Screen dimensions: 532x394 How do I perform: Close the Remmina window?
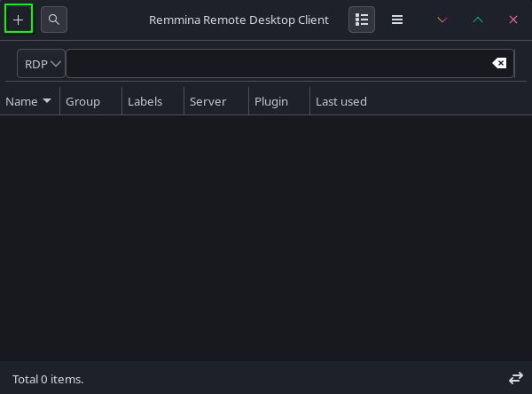513,19
